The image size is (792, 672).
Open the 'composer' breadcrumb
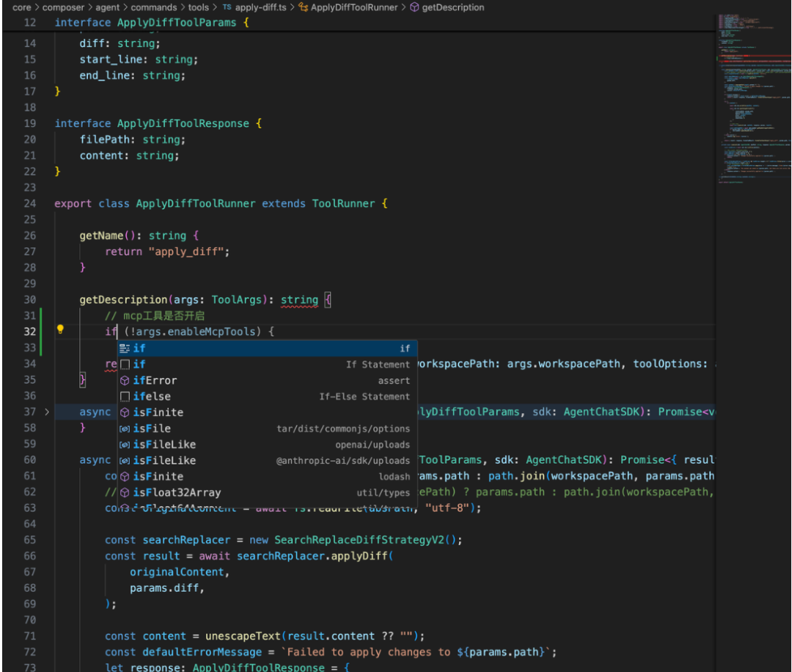coord(63,7)
